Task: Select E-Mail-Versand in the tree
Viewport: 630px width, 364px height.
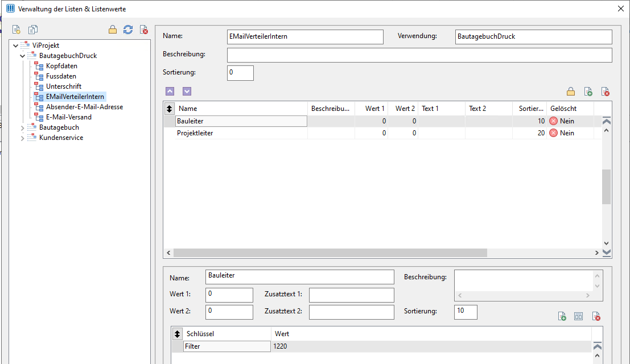Action: click(x=69, y=117)
